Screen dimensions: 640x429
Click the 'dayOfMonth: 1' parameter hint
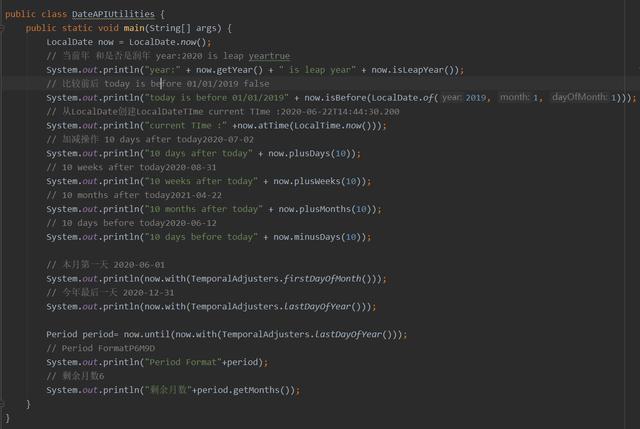[x=584, y=98]
